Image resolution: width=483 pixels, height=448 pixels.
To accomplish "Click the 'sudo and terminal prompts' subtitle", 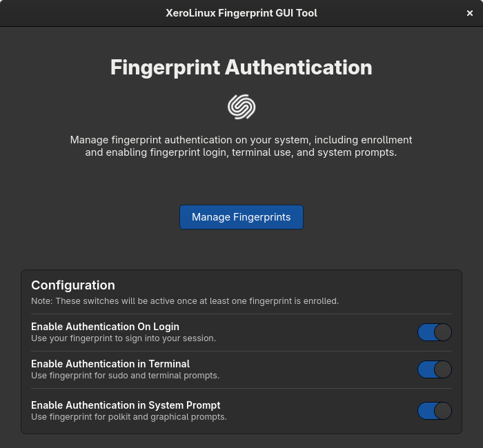I will point(125,376).
